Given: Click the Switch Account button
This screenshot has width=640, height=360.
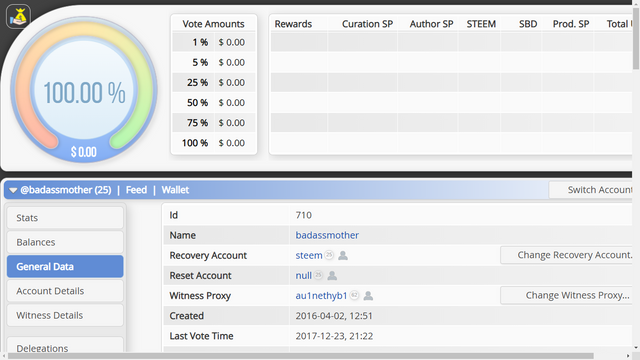Looking at the screenshot, I should click(591, 190).
